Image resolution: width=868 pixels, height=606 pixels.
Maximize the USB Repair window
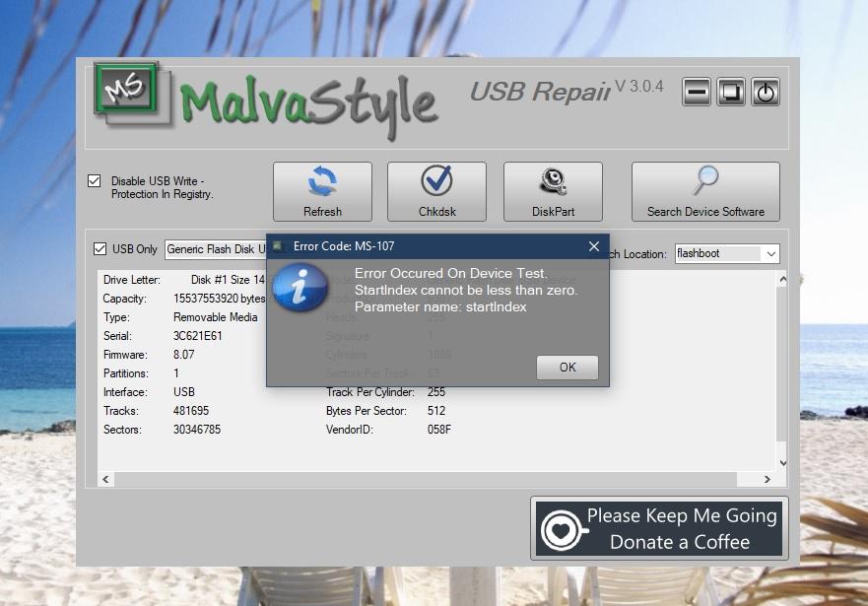(731, 92)
